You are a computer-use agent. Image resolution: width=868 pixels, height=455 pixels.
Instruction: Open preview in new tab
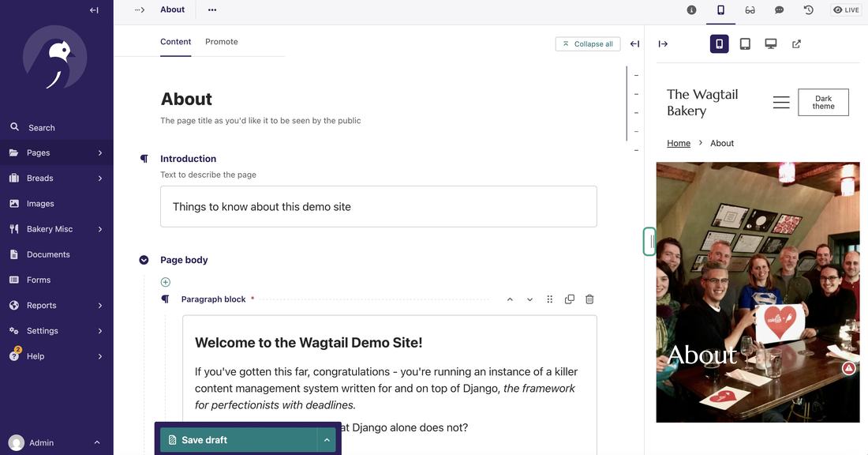[x=797, y=43]
